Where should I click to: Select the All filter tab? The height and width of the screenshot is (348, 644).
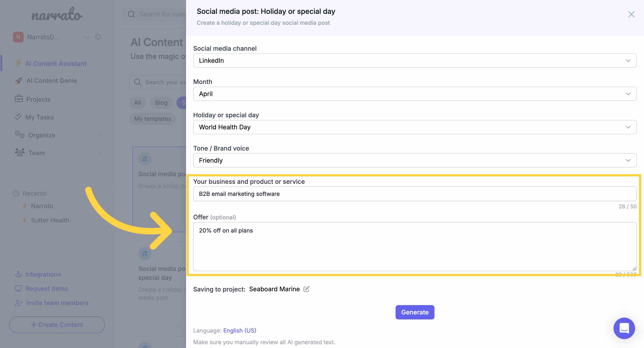click(137, 103)
